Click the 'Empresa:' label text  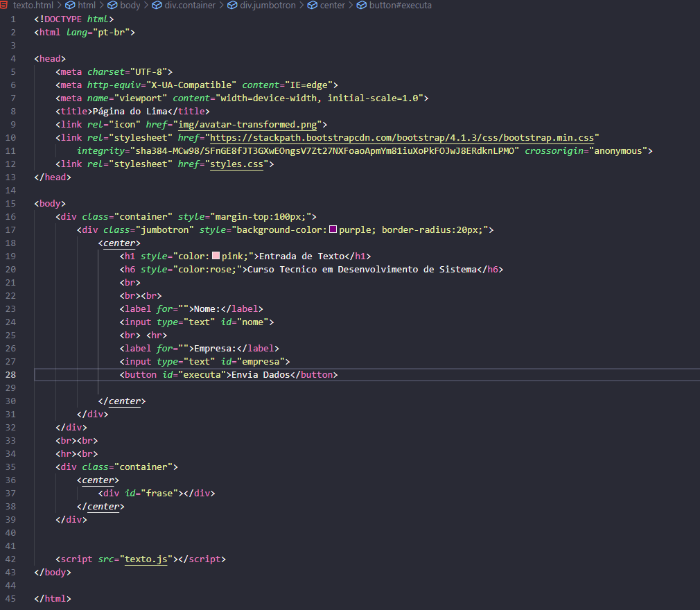[215, 348]
